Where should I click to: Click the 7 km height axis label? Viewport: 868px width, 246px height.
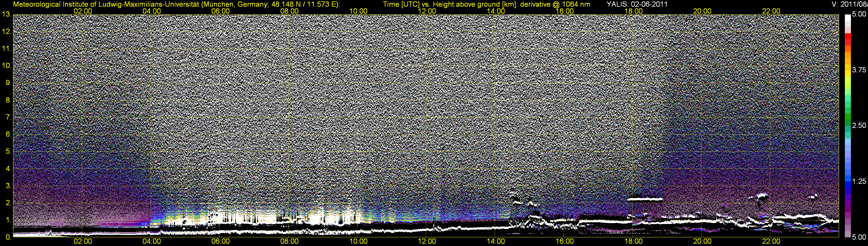click(x=8, y=117)
